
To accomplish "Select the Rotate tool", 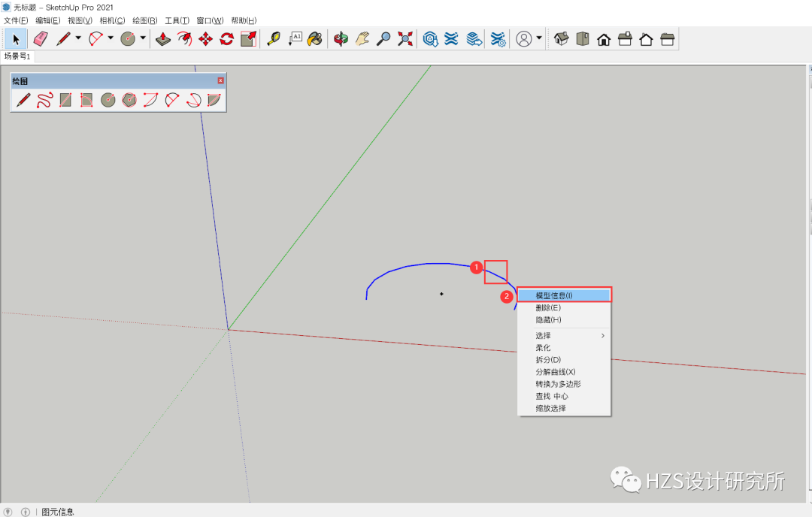I will point(226,39).
